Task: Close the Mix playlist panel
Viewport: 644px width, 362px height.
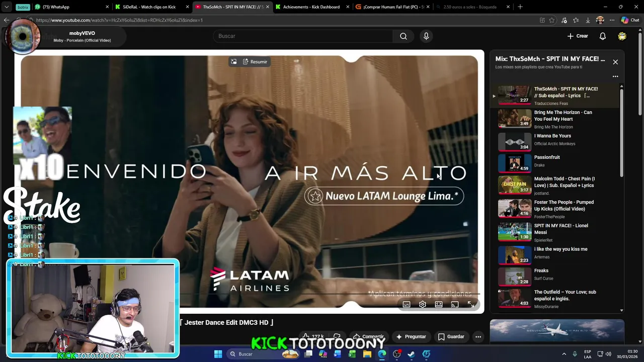Action: [615, 62]
